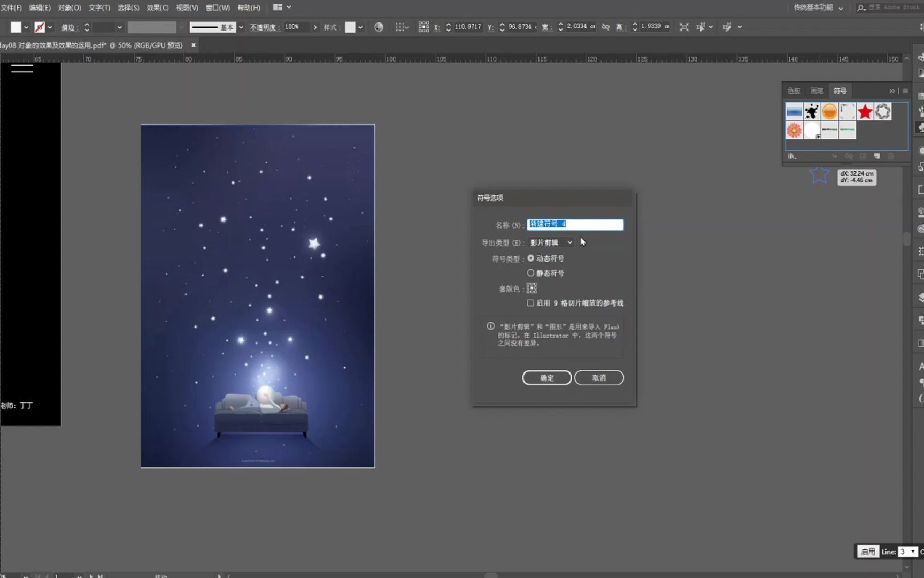Click the orange sphere symbol thumbnail

tap(829, 111)
